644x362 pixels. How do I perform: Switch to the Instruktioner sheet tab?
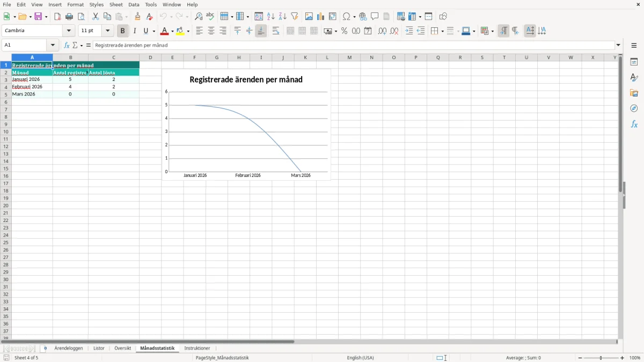(x=197, y=349)
